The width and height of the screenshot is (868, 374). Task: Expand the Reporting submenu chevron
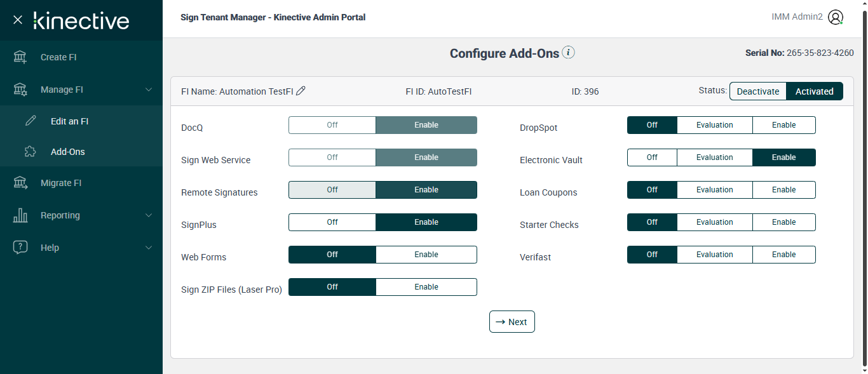(x=149, y=215)
